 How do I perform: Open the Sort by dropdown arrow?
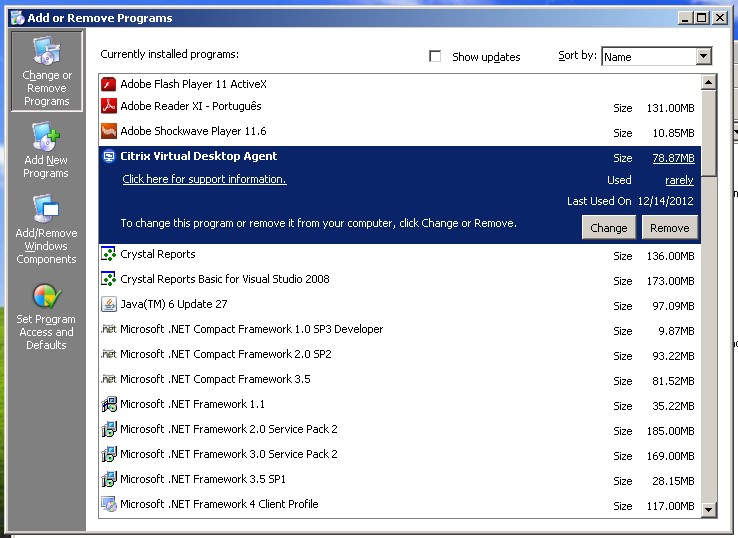click(703, 57)
